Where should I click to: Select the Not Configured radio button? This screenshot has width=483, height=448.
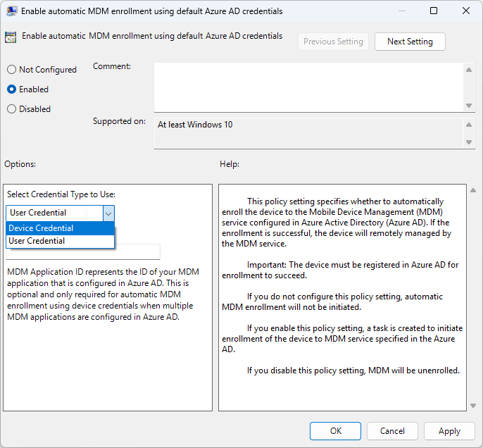[12, 70]
